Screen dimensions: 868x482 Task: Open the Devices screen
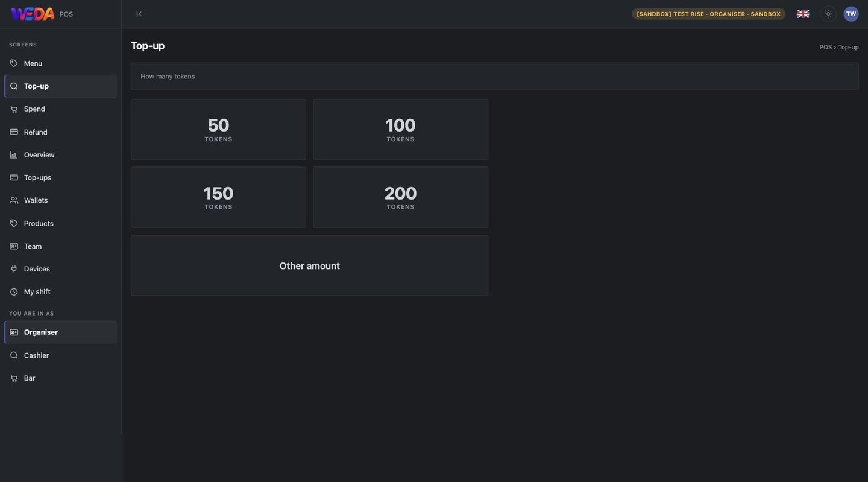[60, 269]
